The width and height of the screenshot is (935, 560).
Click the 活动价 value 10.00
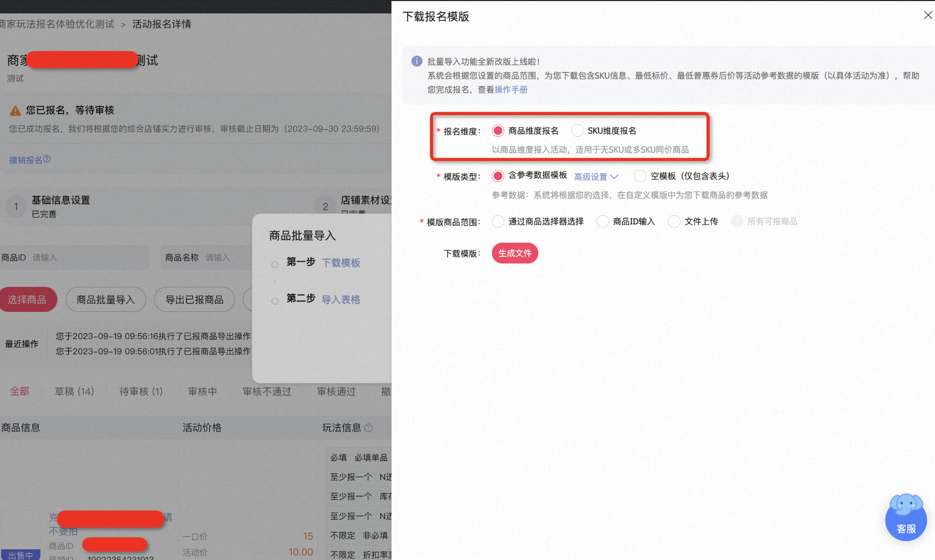pos(301,552)
